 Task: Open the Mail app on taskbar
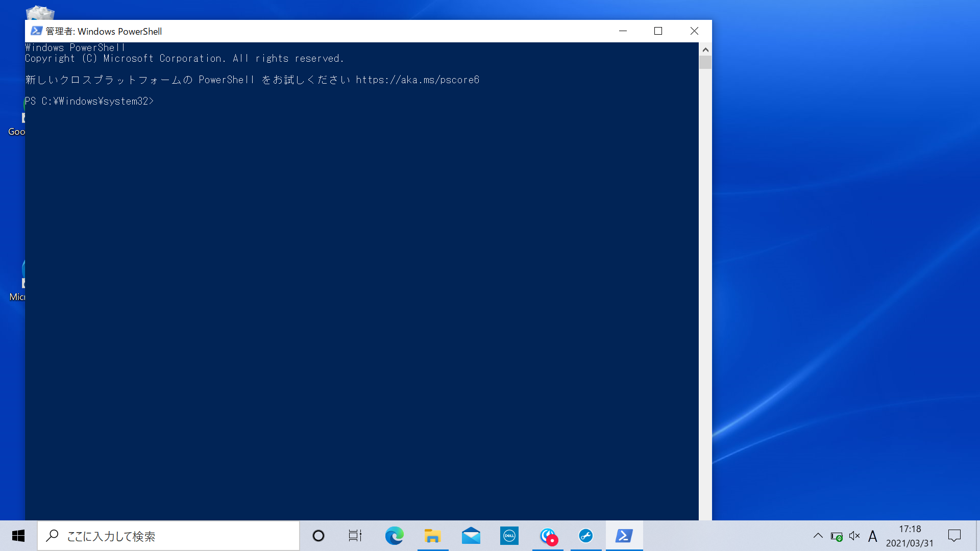[471, 536]
